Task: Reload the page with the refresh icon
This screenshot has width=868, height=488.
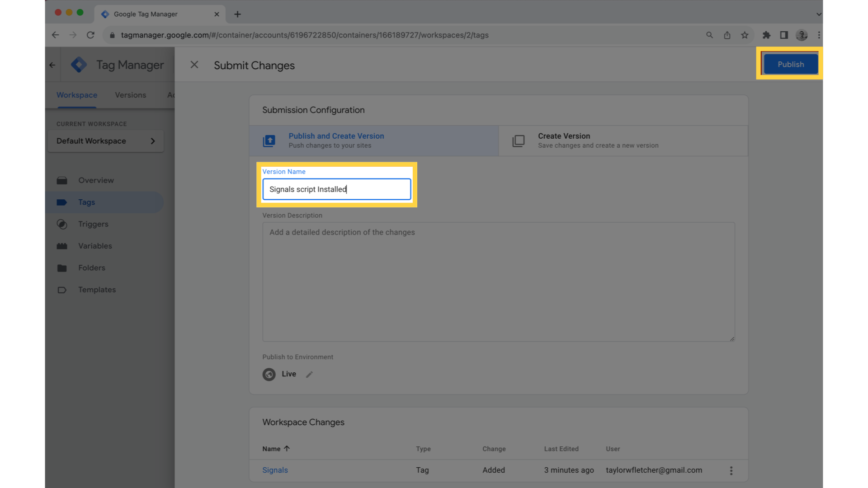Action: pos(90,35)
